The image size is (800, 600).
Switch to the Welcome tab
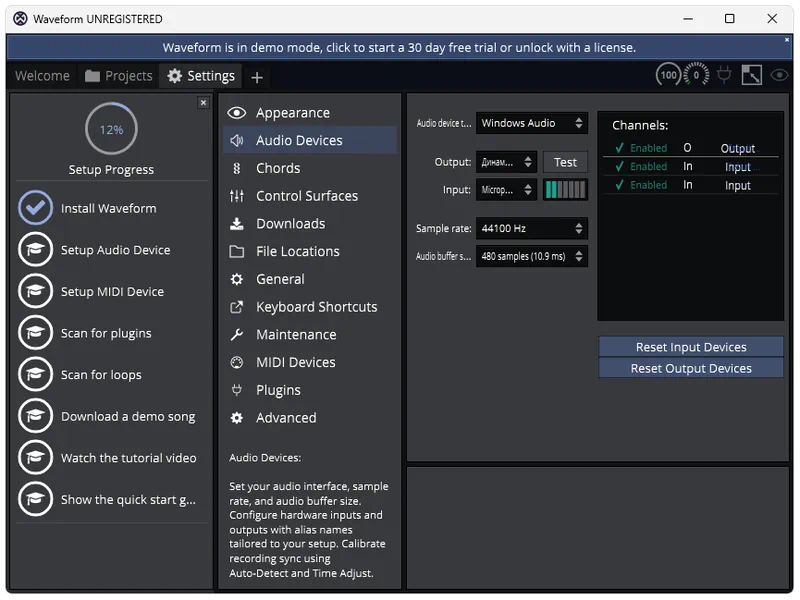point(42,76)
